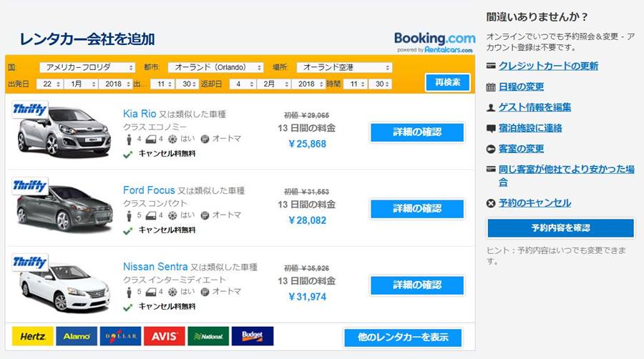Click the price ¥31,974
Image resolution: width=644 pixels, height=359 pixels.
pos(307,297)
